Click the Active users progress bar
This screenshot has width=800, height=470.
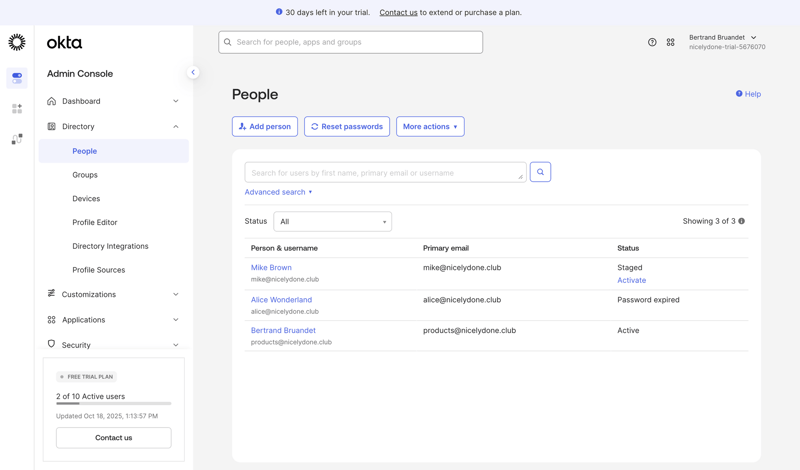[x=114, y=404]
